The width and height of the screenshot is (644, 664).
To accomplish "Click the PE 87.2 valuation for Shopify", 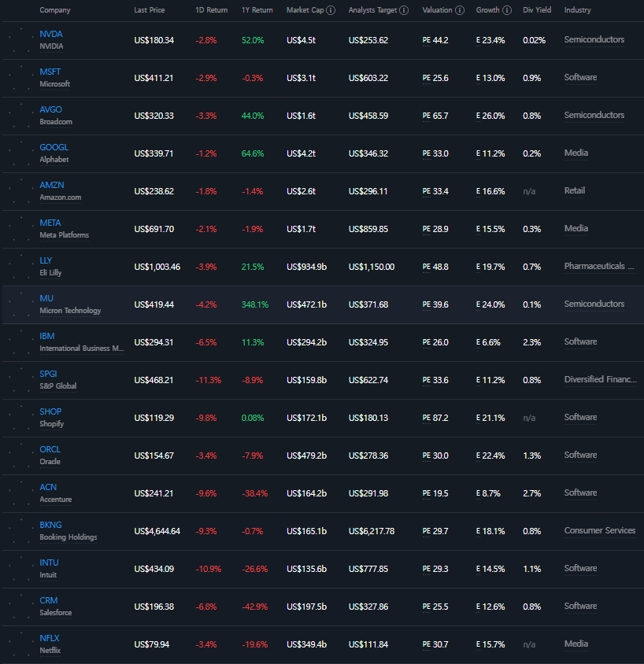I will pos(435,418).
